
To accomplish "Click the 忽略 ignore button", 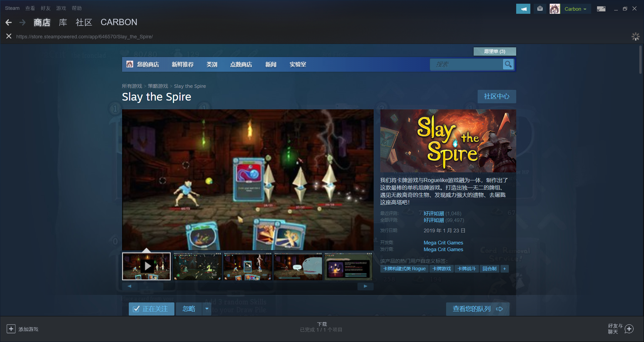I will (189, 309).
